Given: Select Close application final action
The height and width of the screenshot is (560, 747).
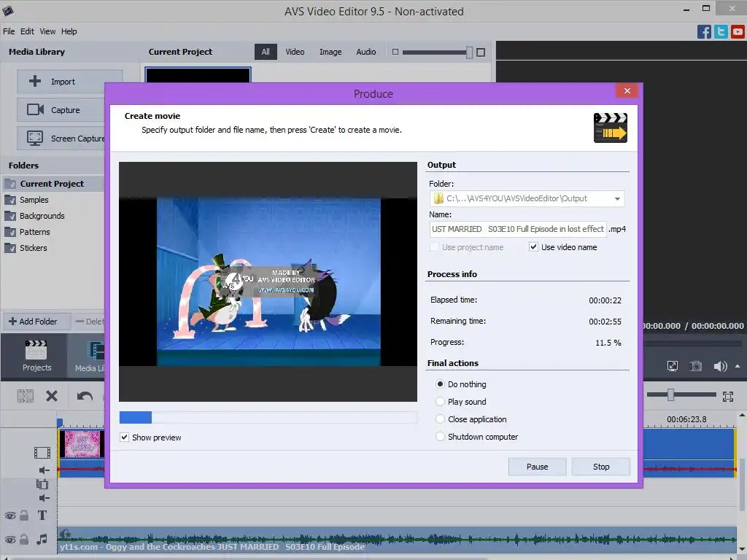Looking at the screenshot, I should [440, 419].
